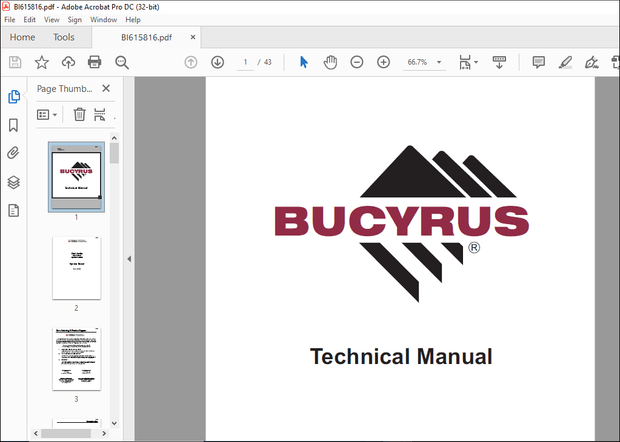Screen dimensions: 620x442
Task: Click the 'Page Thumb...' panel title
Action: [64, 89]
